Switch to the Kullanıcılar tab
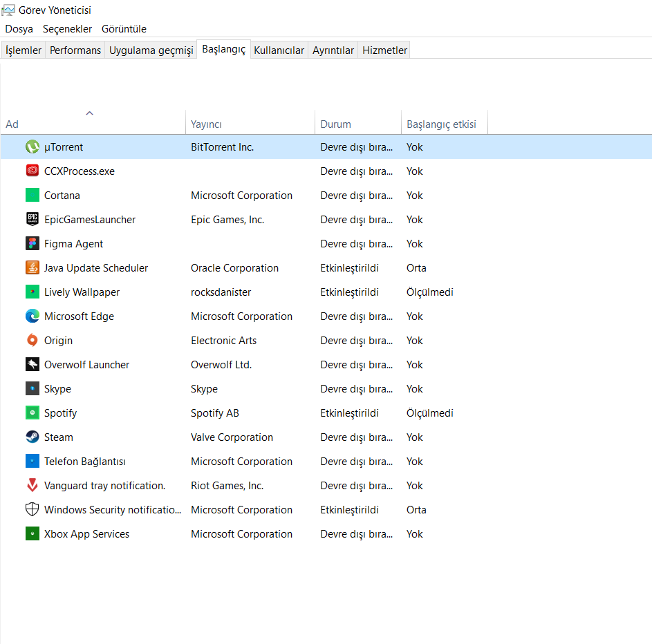This screenshot has height=644, width=652. click(x=279, y=50)
